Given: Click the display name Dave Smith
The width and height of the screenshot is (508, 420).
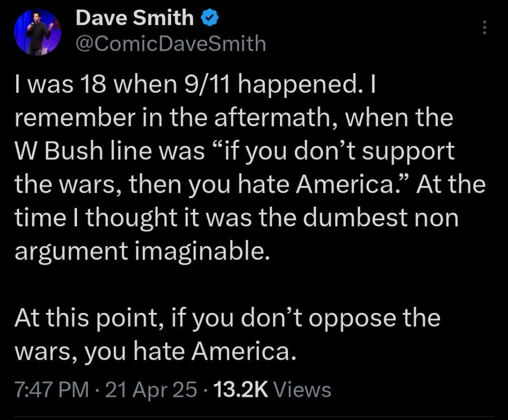Looking at the screenshot, I should pyautogui.click(x=134, y=18).
